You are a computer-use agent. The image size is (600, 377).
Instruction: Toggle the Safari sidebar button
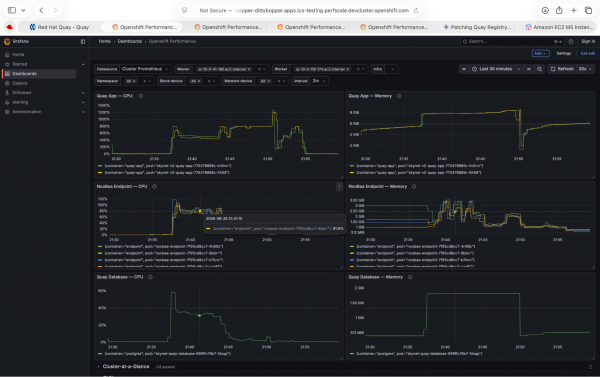12,10
